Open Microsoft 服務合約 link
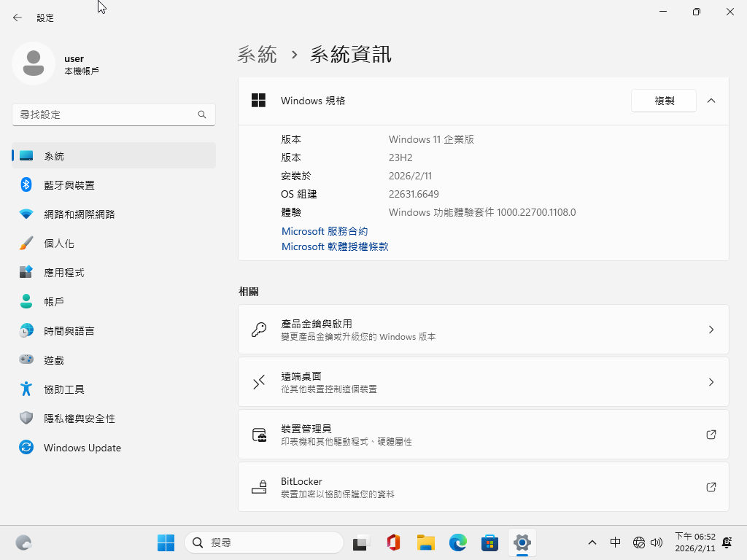The width and height of the screenshot is (747, 560). pyautogui.click(x=325, y=231)
